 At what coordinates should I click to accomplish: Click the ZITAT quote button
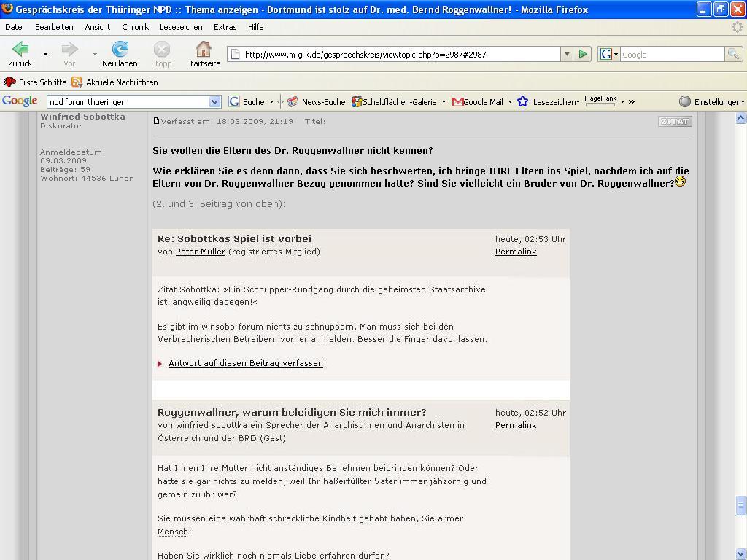pos(674,122)
